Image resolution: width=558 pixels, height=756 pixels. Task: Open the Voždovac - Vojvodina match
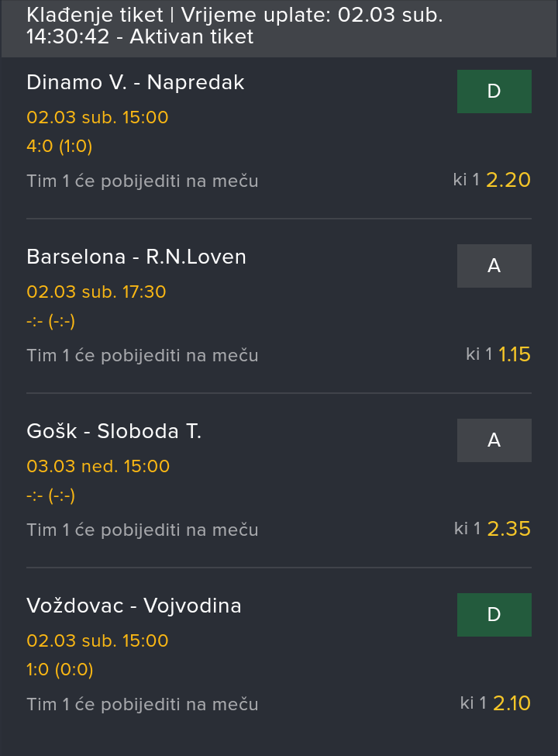[134, 606]
